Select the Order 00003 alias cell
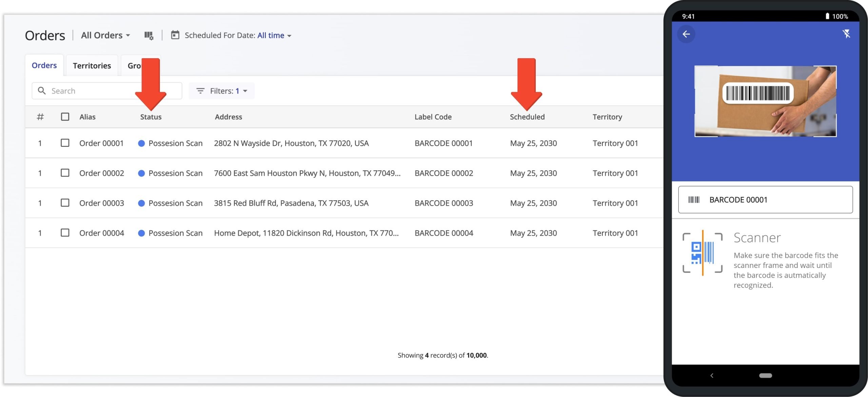The width and height of the screenshot is (868, 397). click(x=102, y=203)
